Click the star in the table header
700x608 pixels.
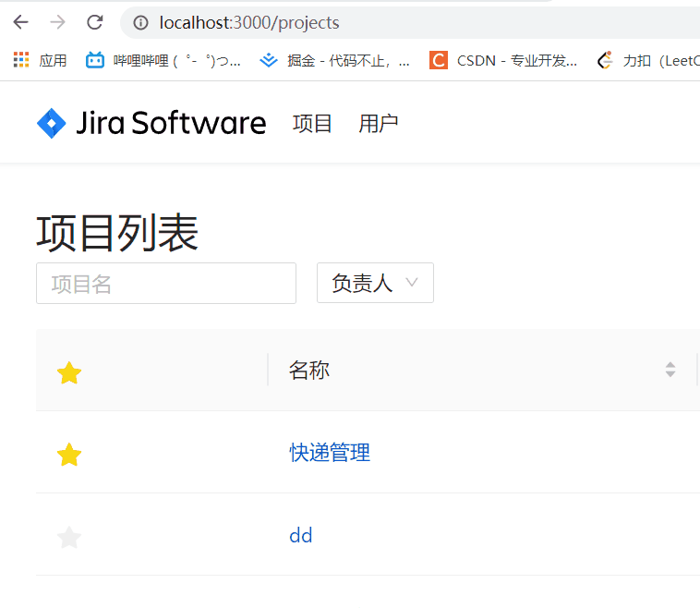pos(69,373)
